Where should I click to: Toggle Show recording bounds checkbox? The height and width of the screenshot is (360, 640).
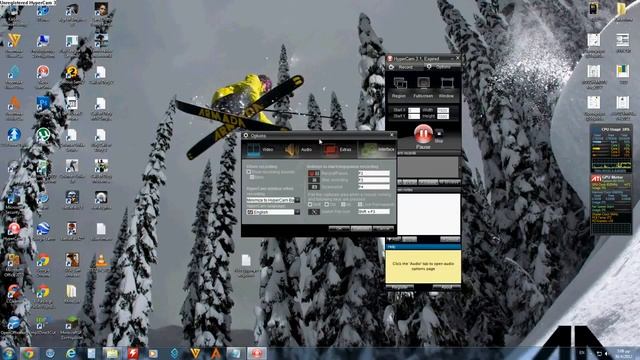pos(249,172)
